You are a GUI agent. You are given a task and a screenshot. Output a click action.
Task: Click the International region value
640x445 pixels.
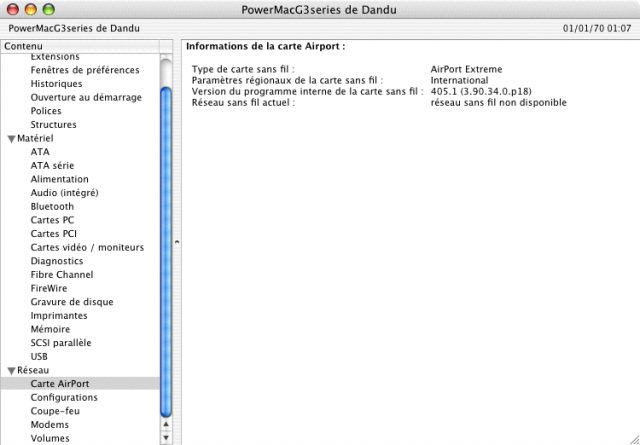[x=459, y=80]
